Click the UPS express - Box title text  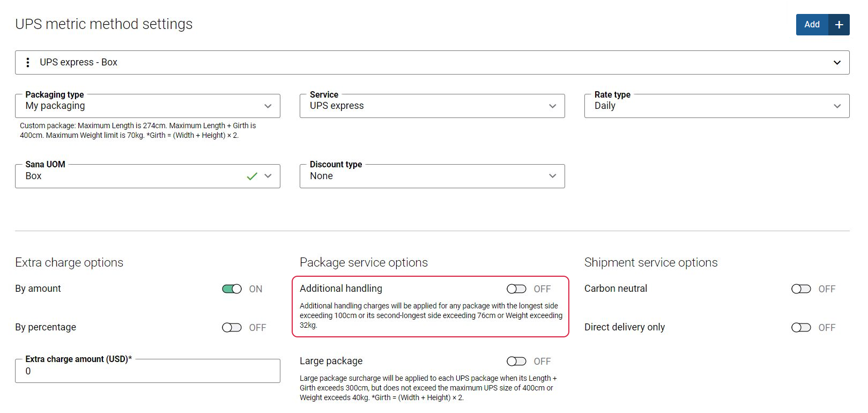point(78,62)
